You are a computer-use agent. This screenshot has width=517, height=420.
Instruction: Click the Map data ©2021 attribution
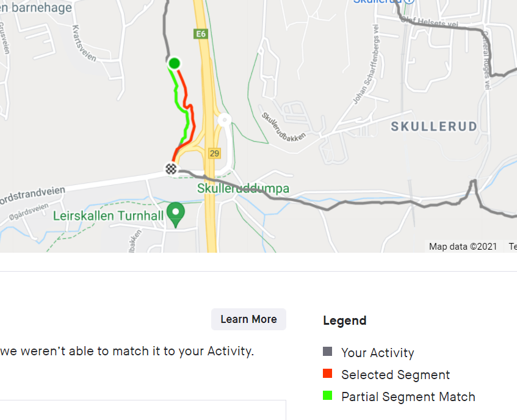coord(463,247)
